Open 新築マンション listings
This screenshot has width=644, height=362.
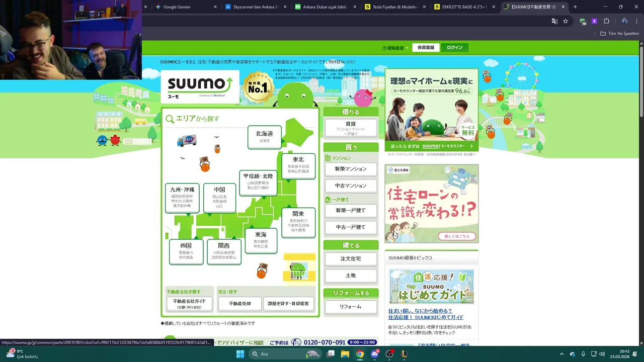pos(351,169)
